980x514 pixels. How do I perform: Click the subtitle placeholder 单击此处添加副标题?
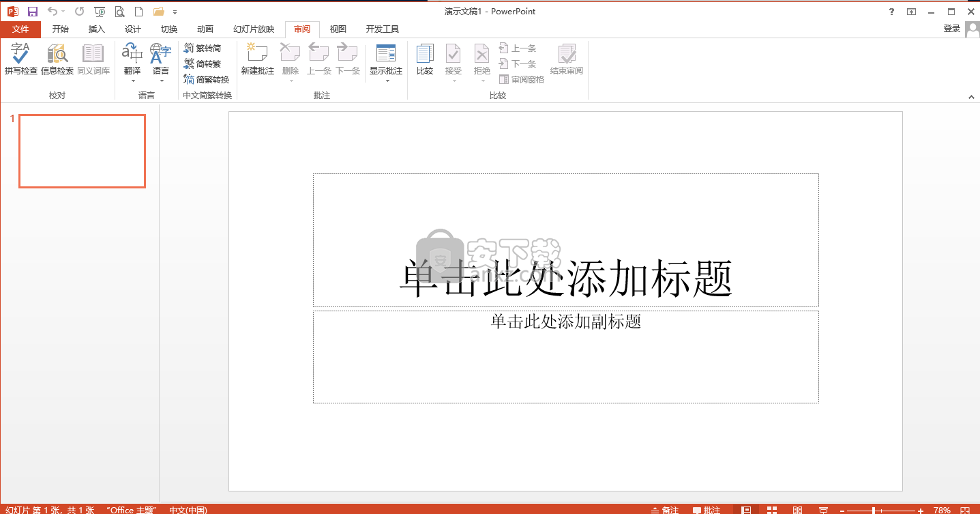pyautogui.click(x=566, y=357)
